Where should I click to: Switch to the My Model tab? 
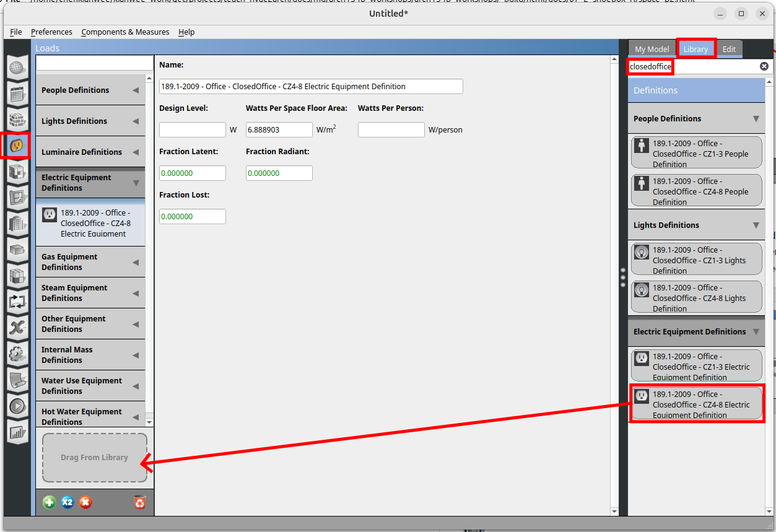point(652,50)
